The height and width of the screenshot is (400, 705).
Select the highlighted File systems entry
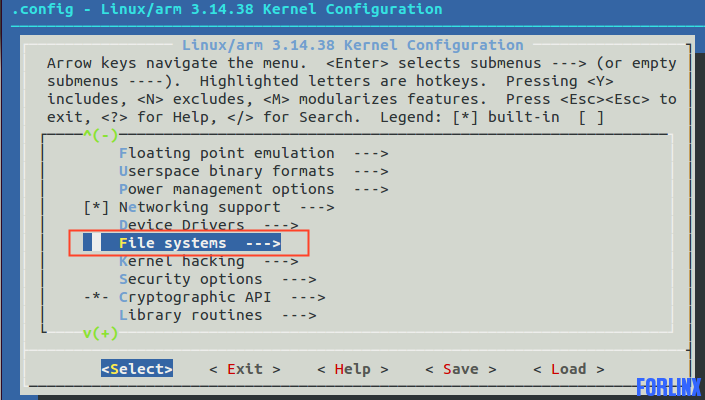point(182,243)
